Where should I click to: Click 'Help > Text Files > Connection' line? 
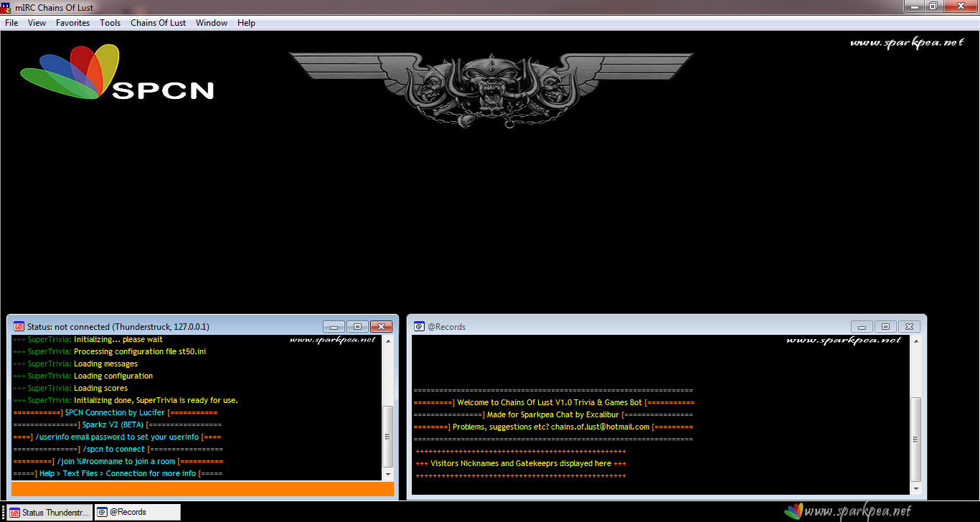(x=118, y=473)
